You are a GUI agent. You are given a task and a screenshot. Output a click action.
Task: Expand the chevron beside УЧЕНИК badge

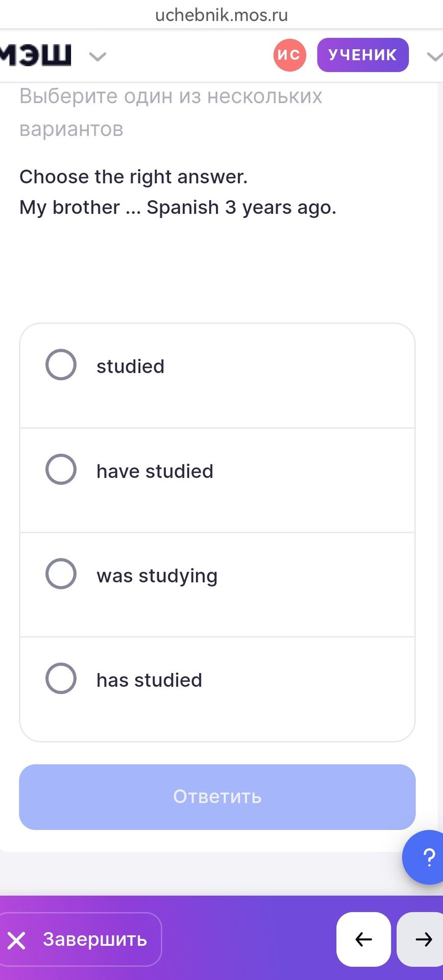435,56
